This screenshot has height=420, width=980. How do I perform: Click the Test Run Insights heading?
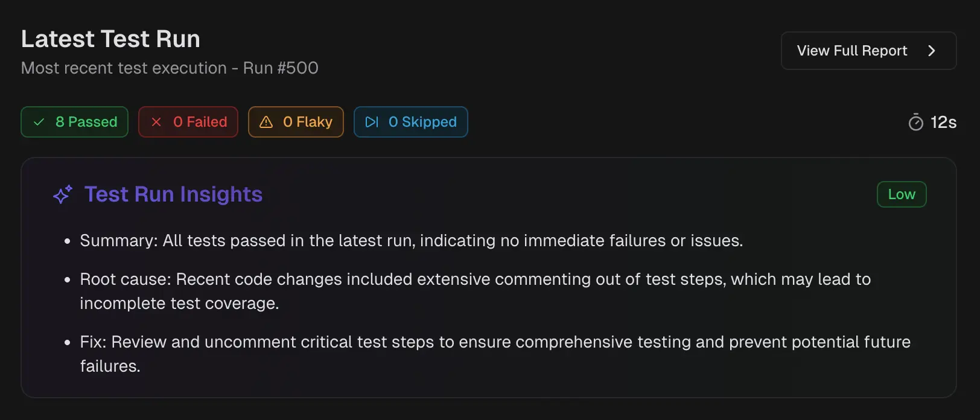173,194
